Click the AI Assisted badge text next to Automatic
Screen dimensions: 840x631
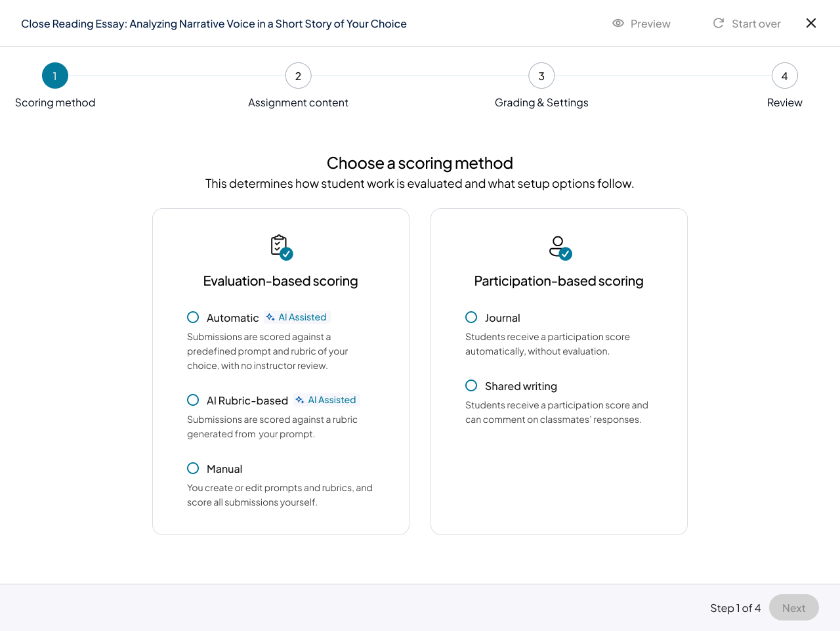coord(303,317)
